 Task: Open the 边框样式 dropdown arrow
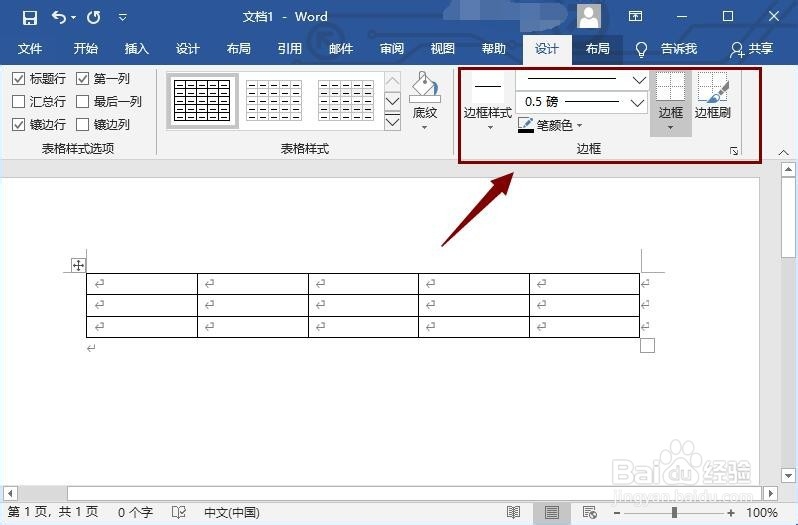490,128
